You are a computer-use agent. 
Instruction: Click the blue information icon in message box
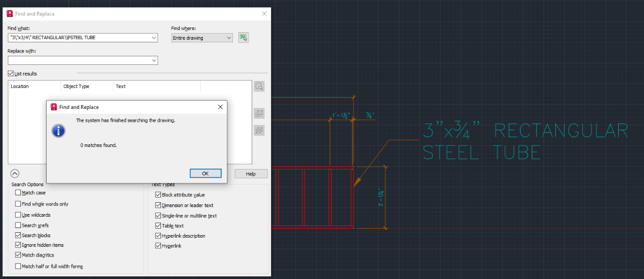click(x=58, y=130)
